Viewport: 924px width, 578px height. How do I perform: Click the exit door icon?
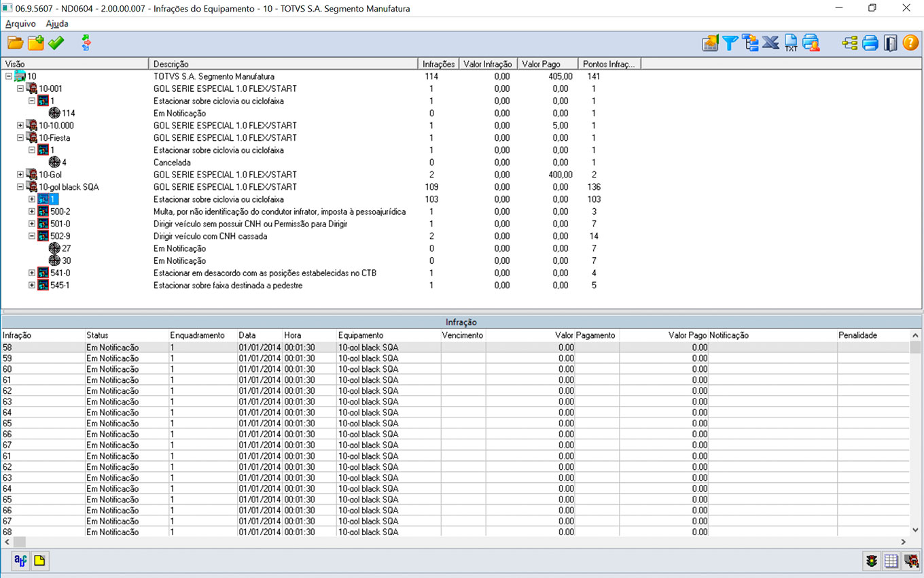click(890, 44)
